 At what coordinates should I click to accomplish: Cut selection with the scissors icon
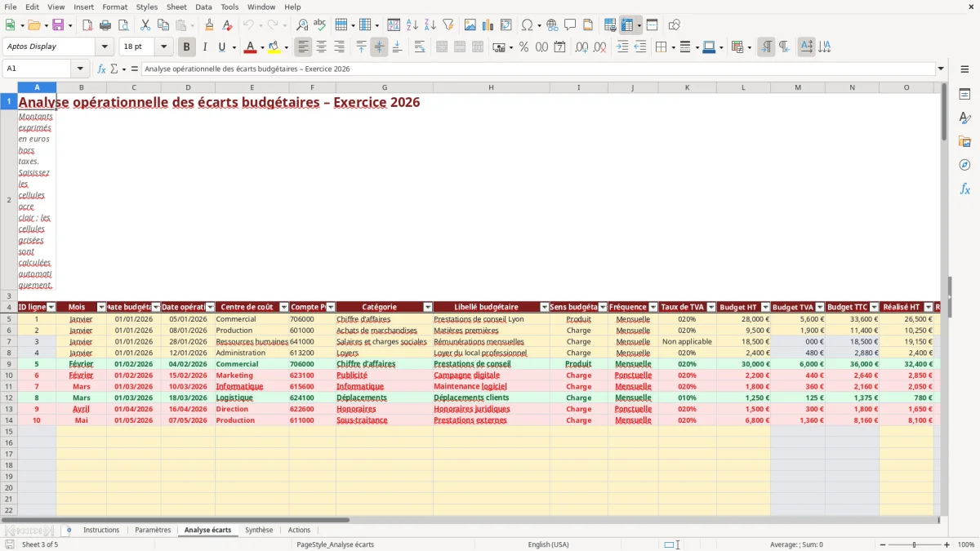145,25
